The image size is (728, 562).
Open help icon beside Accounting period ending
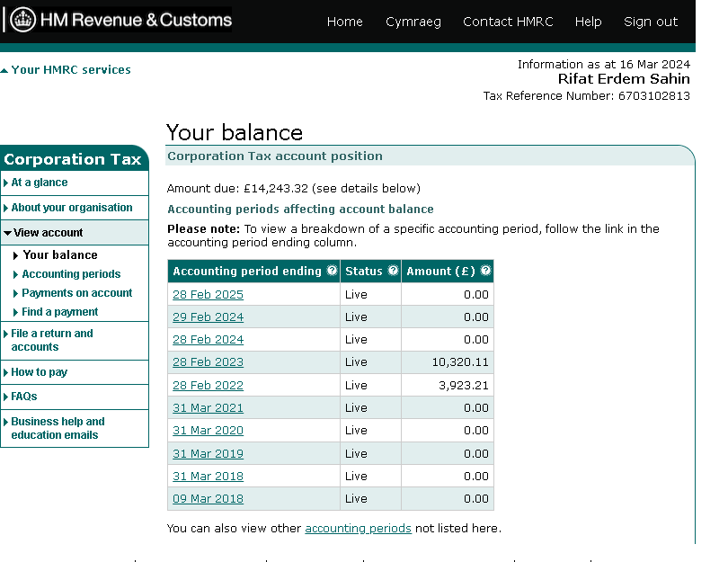point(332,271)
